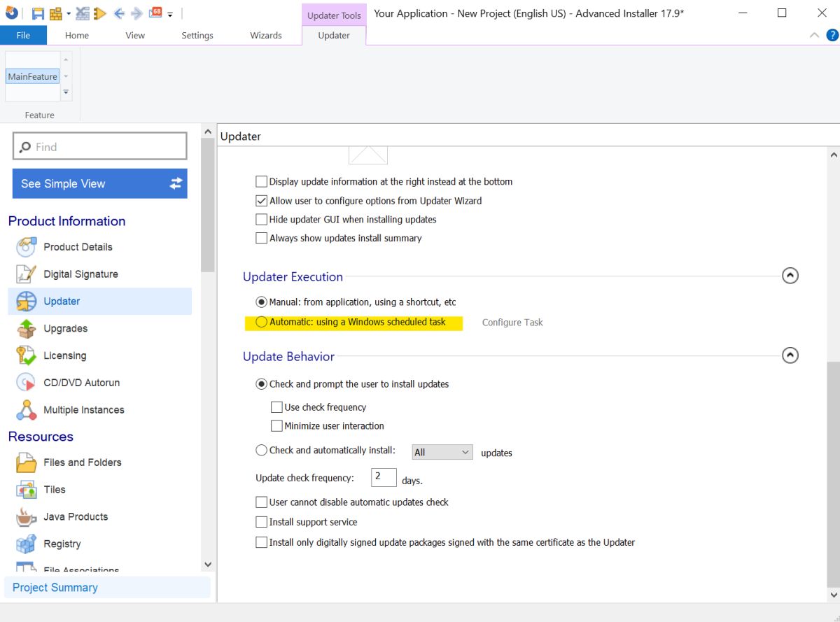Click the Advanced Installer application logo icon
840x622 pixels.
12,13
